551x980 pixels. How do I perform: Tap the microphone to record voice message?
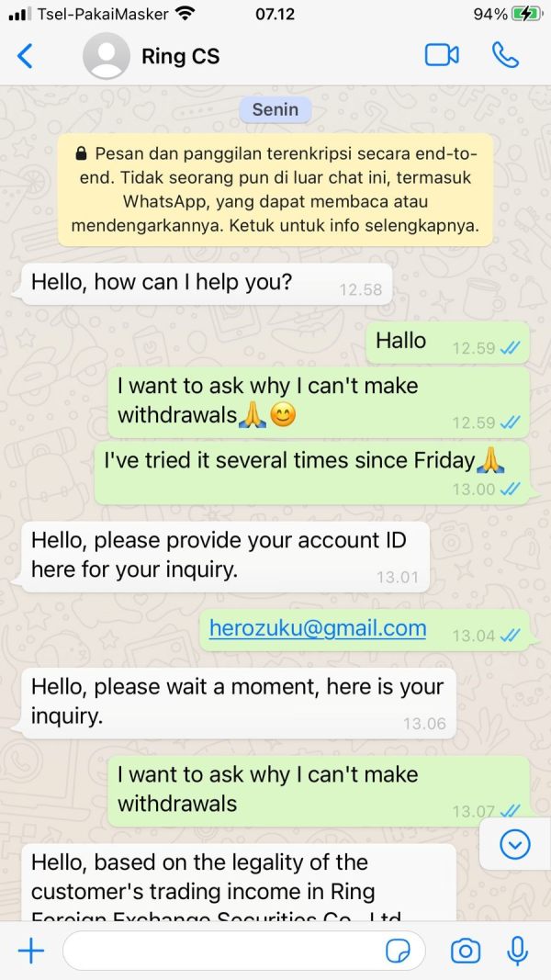point(517,952)
